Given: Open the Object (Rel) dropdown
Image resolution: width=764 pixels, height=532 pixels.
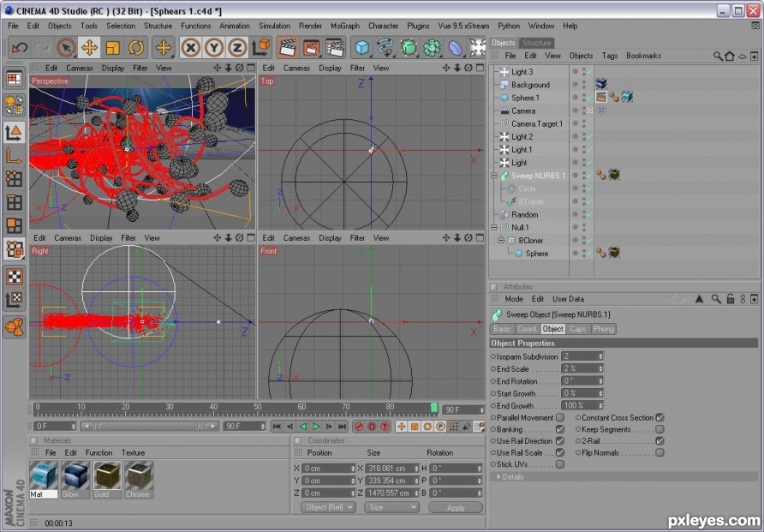Looking at the screenshot, I should pyautogui.click(x=327, y=507).
